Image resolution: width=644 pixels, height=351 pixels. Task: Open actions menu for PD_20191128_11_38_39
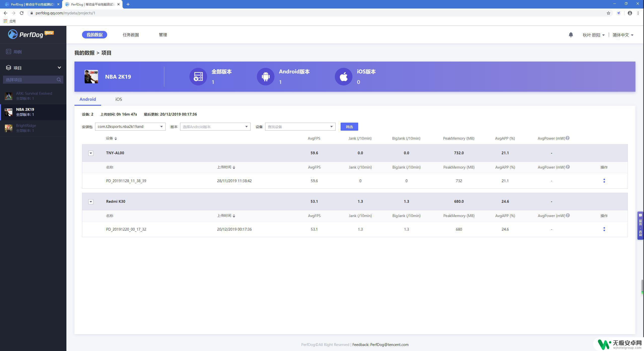point(604,181)
